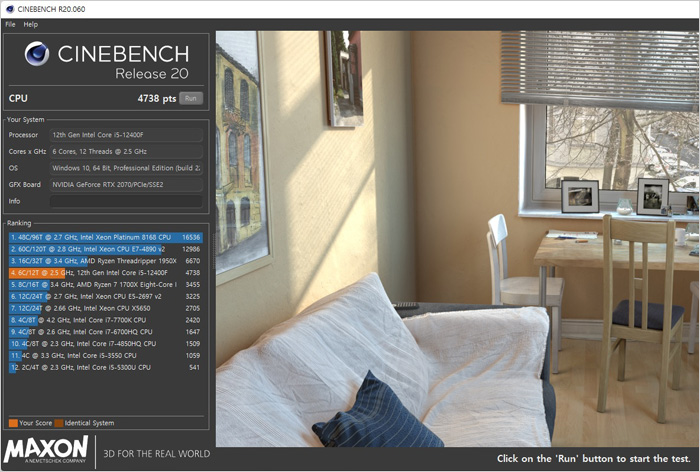Click the Cinebench sphere logo

pyautogui.click(x=36, y=56)
